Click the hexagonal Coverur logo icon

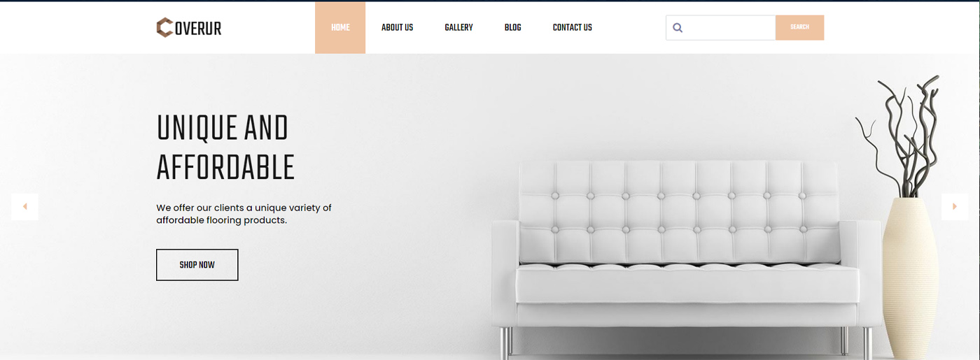coord(164,27)
